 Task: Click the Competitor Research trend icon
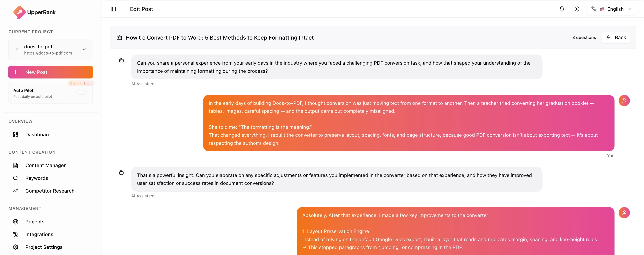point(16,191)
